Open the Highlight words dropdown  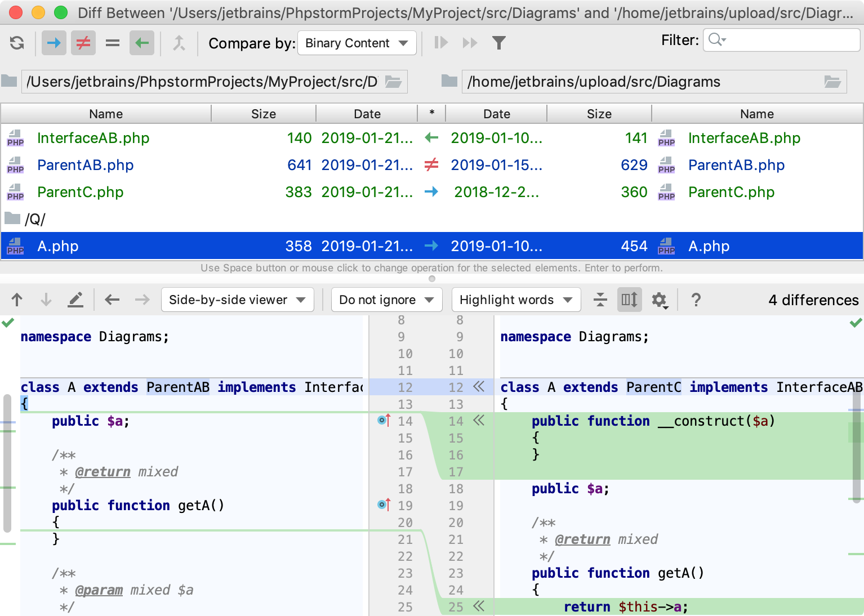516,300
